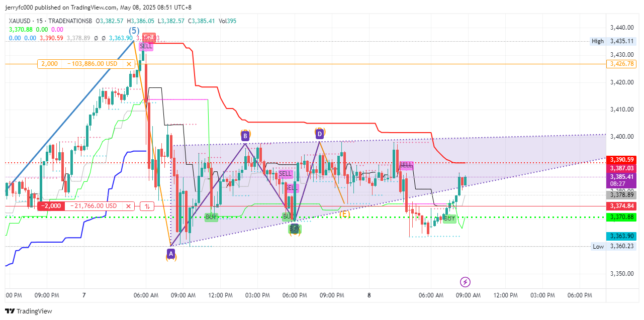The height and width of the screenshot is (320, 644).
Task: Click the cyan 3,363.90 price axis tag
Action: pos(621,236)
